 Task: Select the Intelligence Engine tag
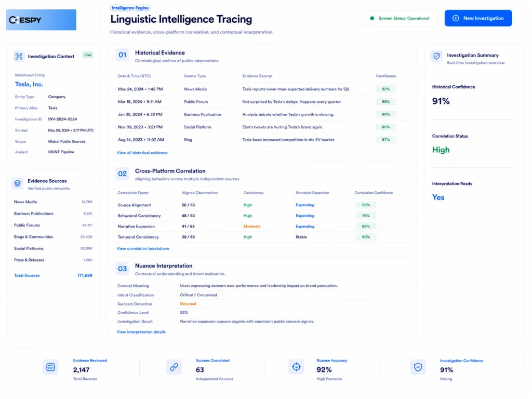[x=130, y=8]
